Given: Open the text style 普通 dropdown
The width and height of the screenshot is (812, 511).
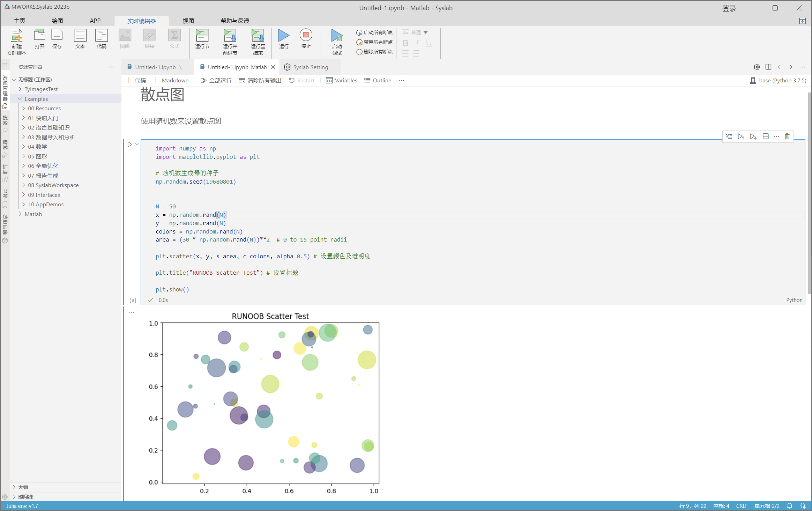Looking at the screenshot, I should [x=425, y=32].
